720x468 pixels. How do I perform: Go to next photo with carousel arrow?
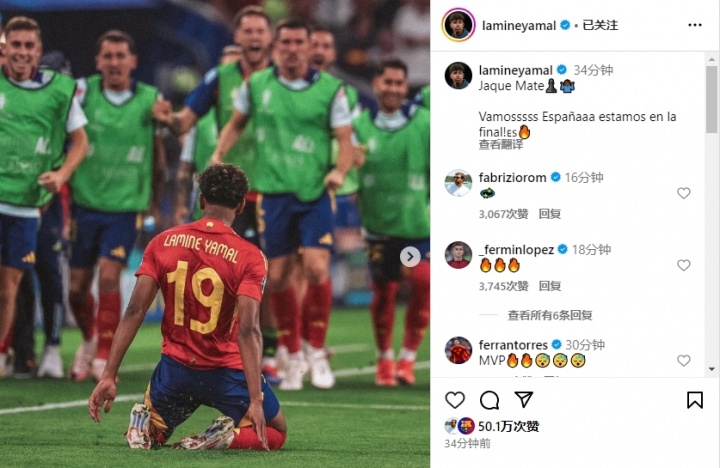pyautogui.click(x=410, y=257)
